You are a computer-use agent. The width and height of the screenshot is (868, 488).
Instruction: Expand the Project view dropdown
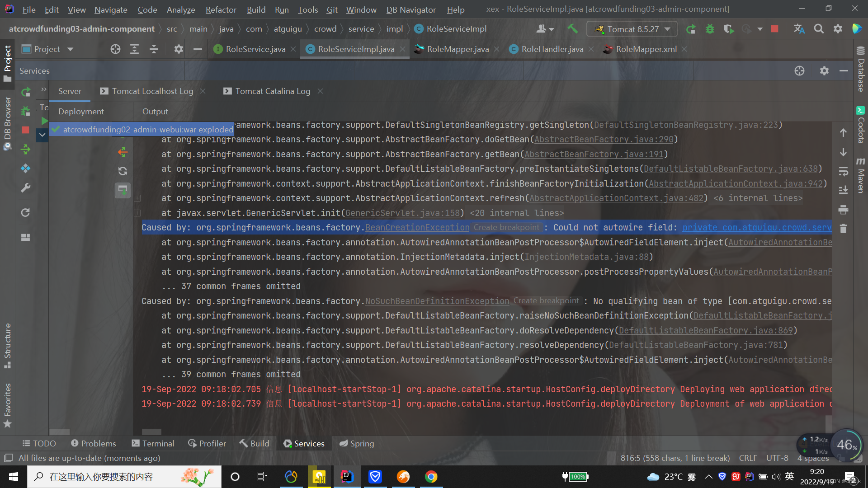[x=70, y=49]
